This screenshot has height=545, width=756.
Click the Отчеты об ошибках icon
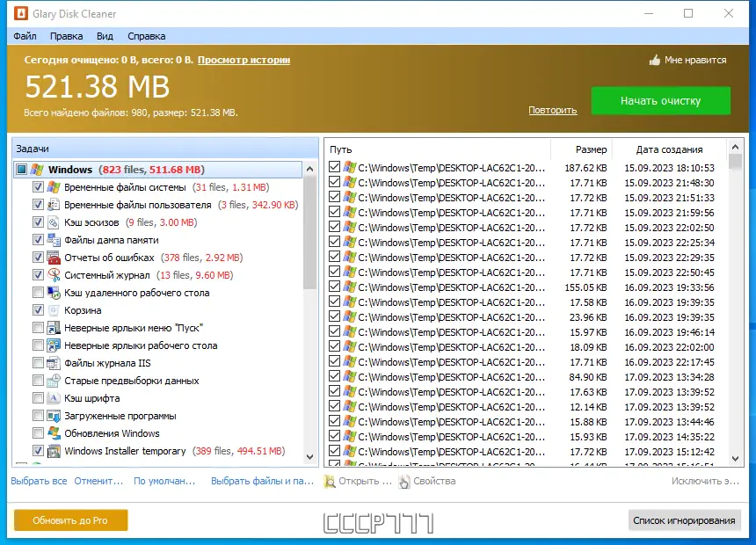[x=54, y=258]
